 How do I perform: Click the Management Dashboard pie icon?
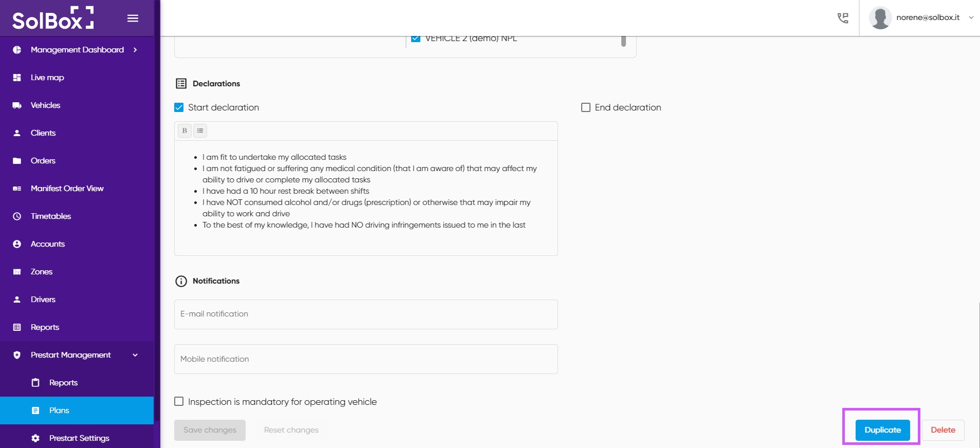pyautogui.click(x=17, y=50)
